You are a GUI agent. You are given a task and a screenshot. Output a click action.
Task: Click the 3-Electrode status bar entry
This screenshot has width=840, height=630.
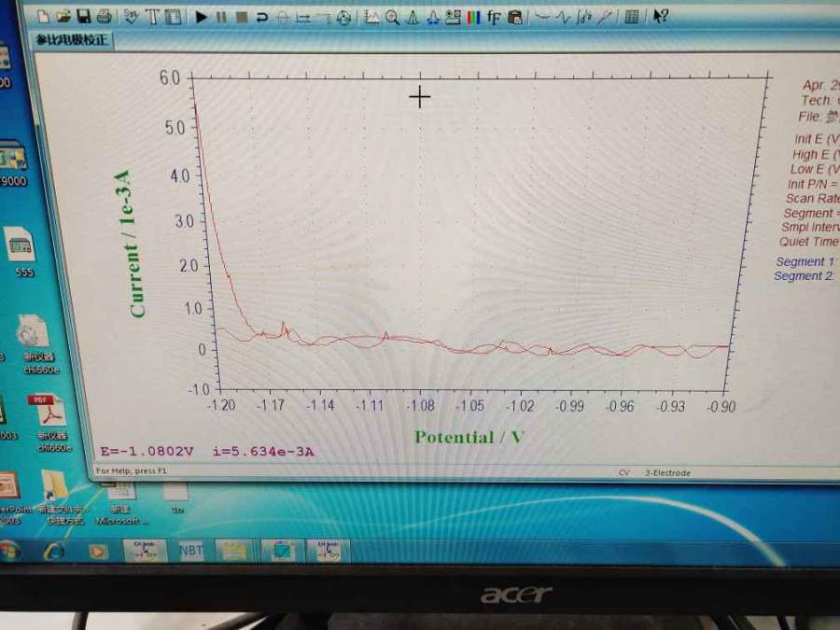(667, 472)
